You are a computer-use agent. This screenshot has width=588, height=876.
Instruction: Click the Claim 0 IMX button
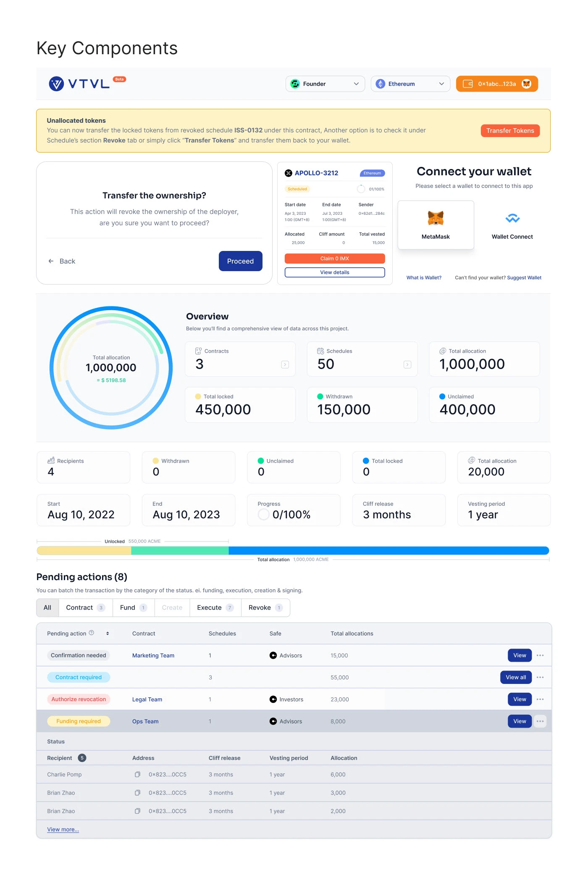point(335,259)
